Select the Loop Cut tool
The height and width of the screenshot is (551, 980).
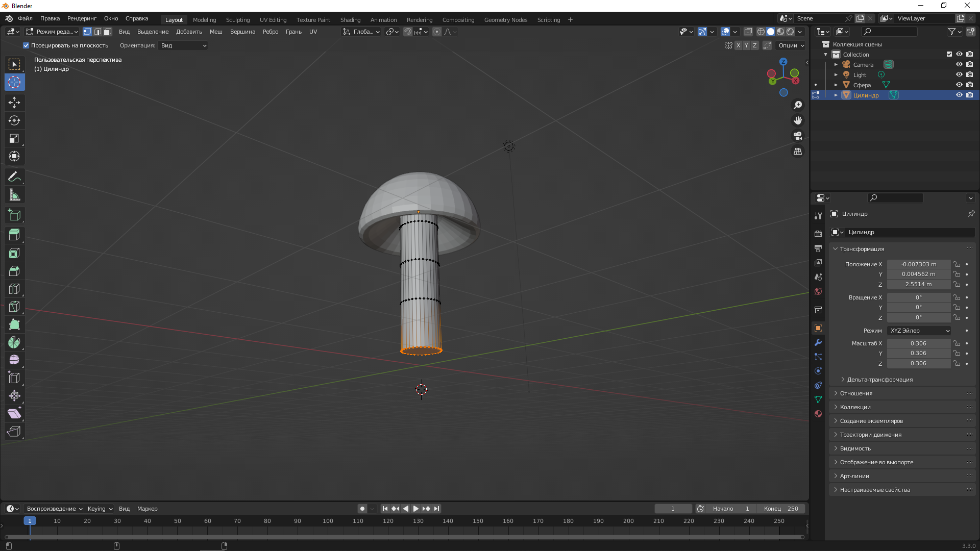(14, 289)
